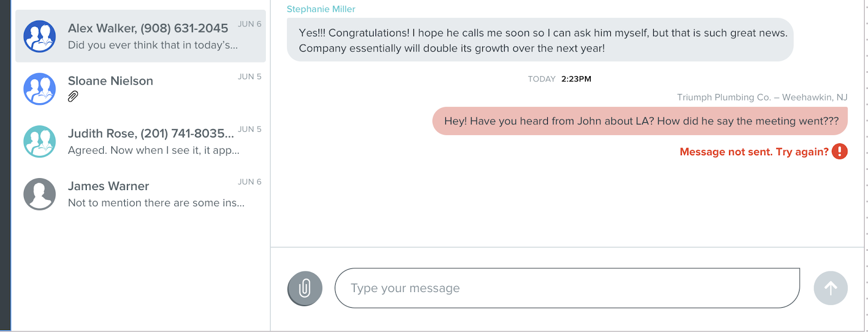This screenshot has height=335, width=868.
Task: Open the Judith Rose conversation
Action: (151, 134)
